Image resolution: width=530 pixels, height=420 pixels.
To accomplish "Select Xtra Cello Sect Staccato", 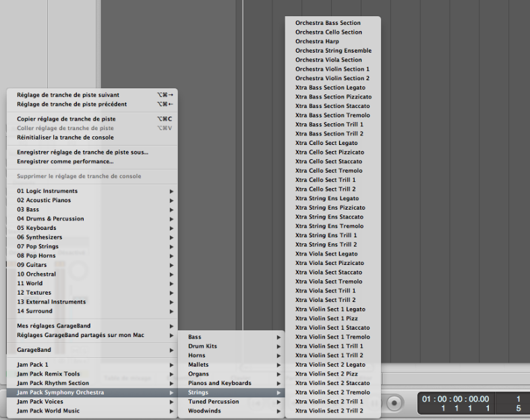I will point(333,162).
